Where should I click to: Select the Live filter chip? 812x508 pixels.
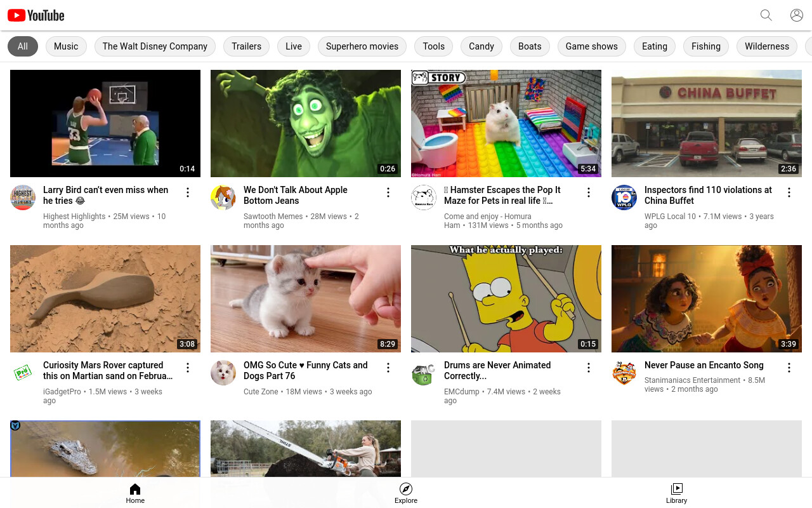click(294, 46)
